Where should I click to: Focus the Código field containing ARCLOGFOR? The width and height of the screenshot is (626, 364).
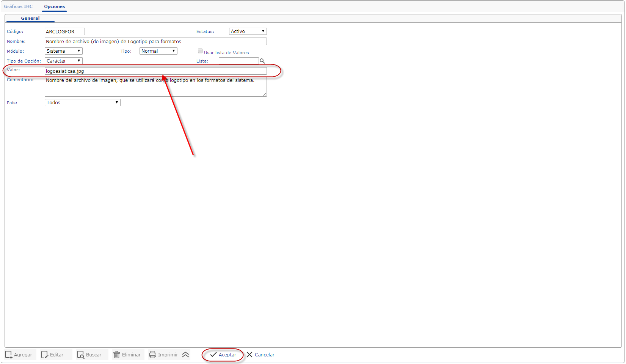(x=65, y=31)
